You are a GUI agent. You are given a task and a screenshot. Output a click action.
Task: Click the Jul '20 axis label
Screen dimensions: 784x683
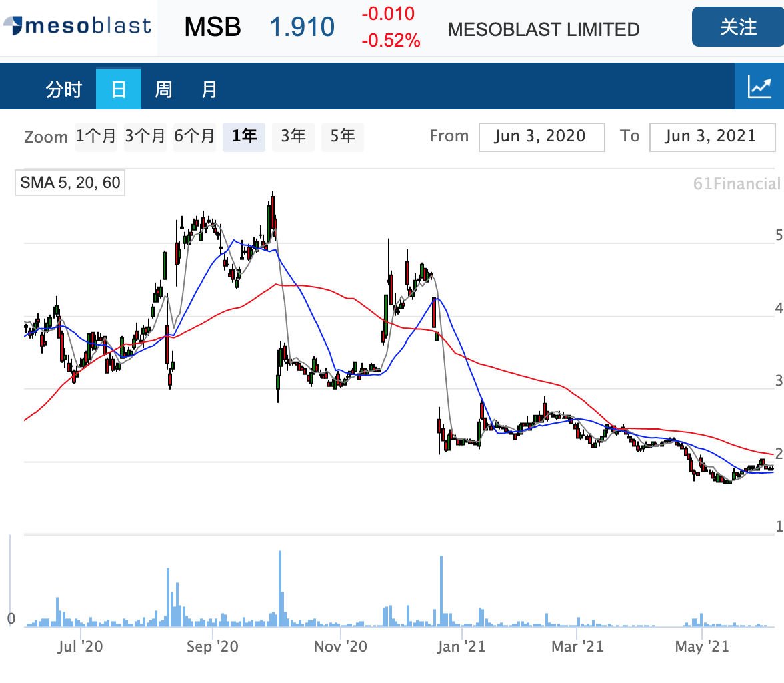(80, 646)
